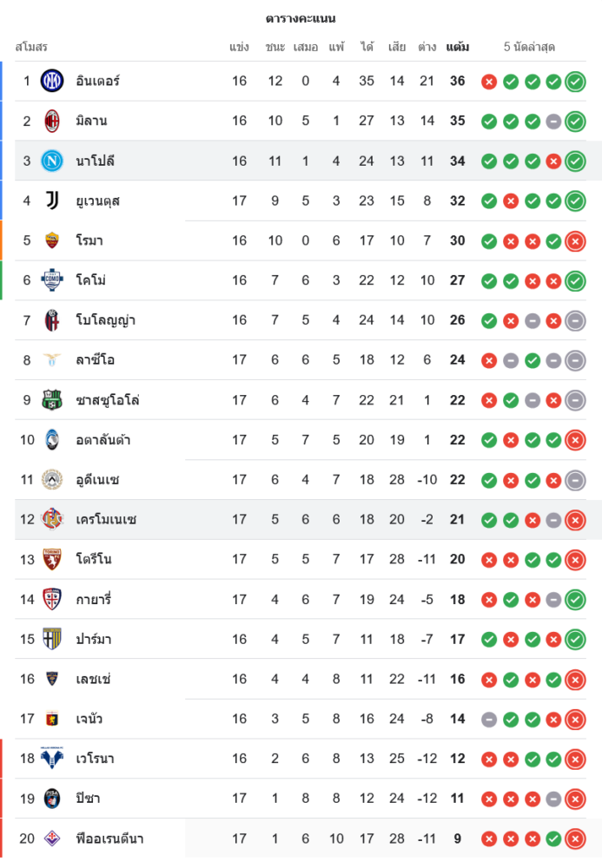Screen dimensions: 602x868
Task: Click the AC Milan club crest
Action: pyautogui.click(x=52, y=121)
